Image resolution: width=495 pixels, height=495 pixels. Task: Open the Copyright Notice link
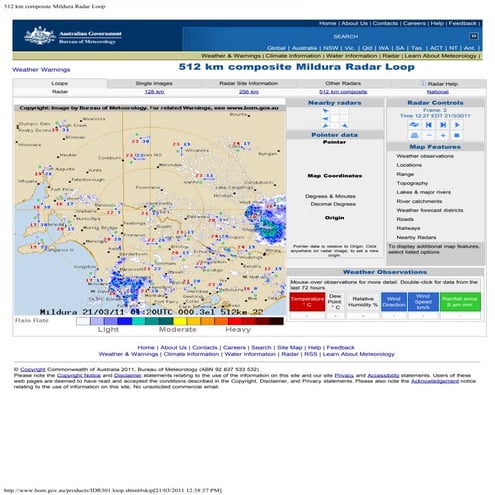coord(79,375)
